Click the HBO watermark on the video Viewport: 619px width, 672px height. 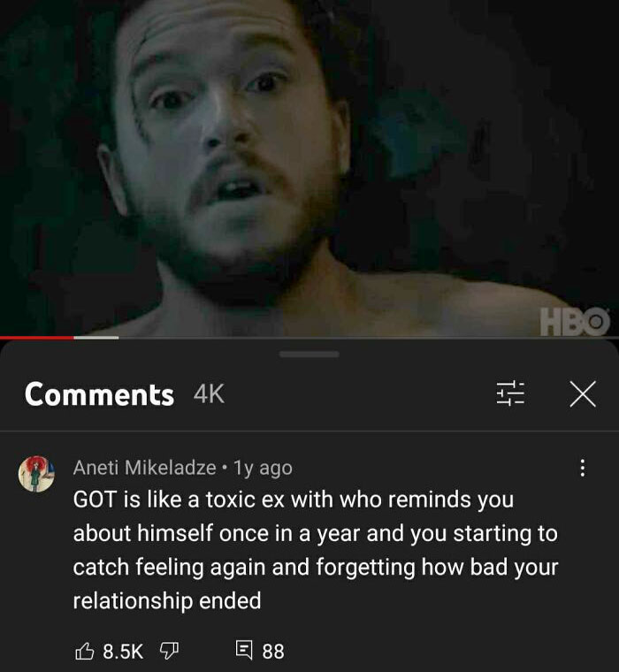pyautogui.click(x=575, y=322)
